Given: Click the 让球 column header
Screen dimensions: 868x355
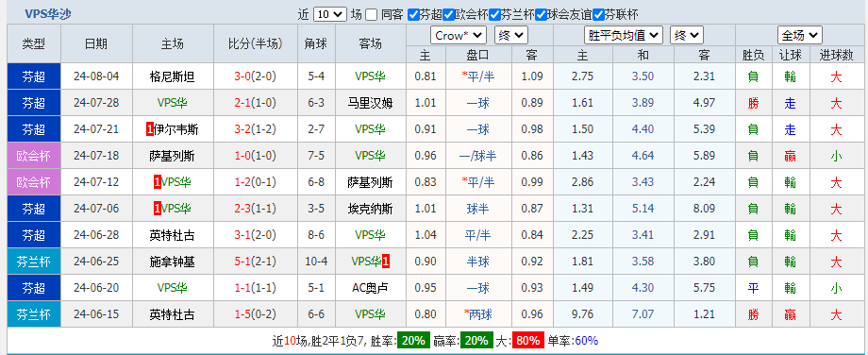Looking at the screenshot, I should (x=790, y=55).
